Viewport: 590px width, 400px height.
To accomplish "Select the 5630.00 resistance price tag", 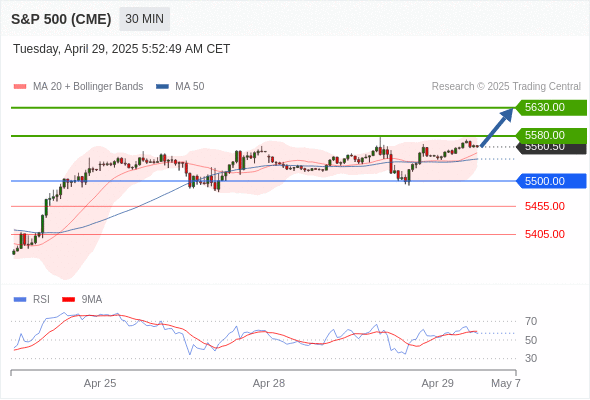I will click(x=551, y=108).
